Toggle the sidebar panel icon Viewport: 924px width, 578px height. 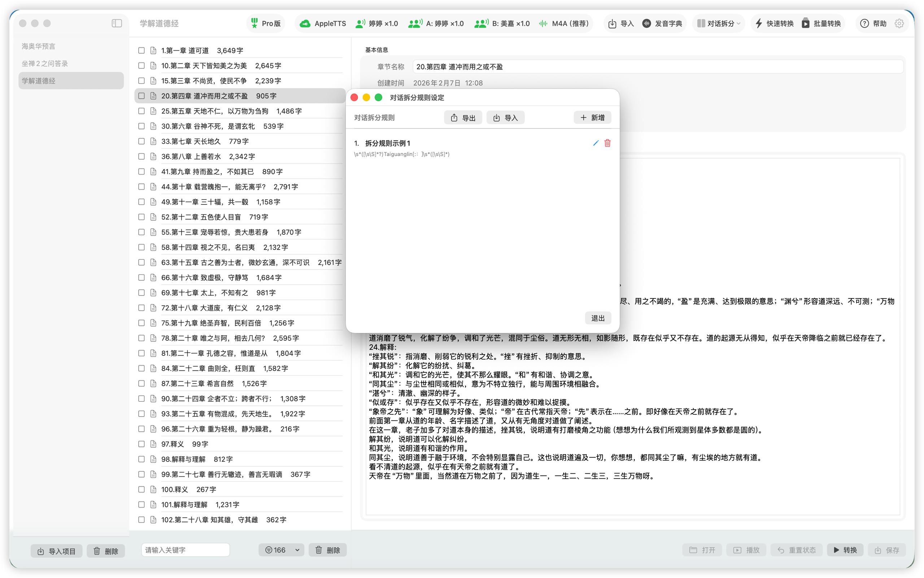point(117,23)
